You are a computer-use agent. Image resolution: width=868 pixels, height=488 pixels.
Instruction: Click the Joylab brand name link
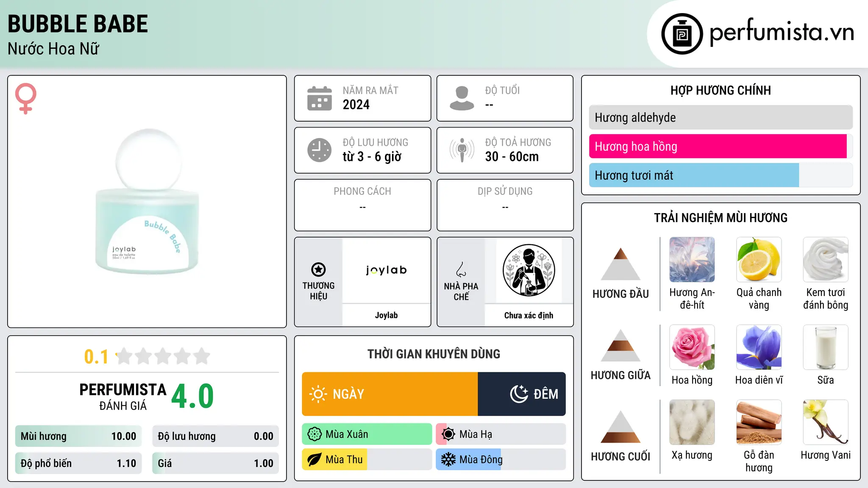click(x=386, y=315)
